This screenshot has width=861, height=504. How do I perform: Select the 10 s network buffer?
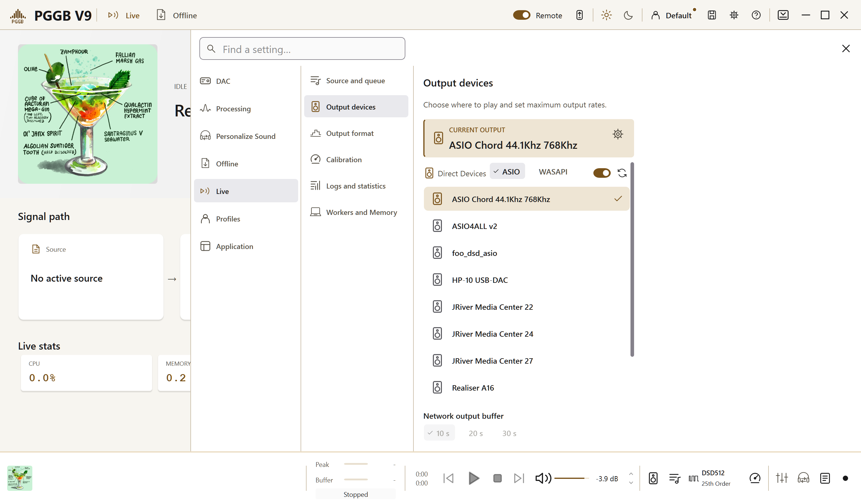[x=439, y=433]
